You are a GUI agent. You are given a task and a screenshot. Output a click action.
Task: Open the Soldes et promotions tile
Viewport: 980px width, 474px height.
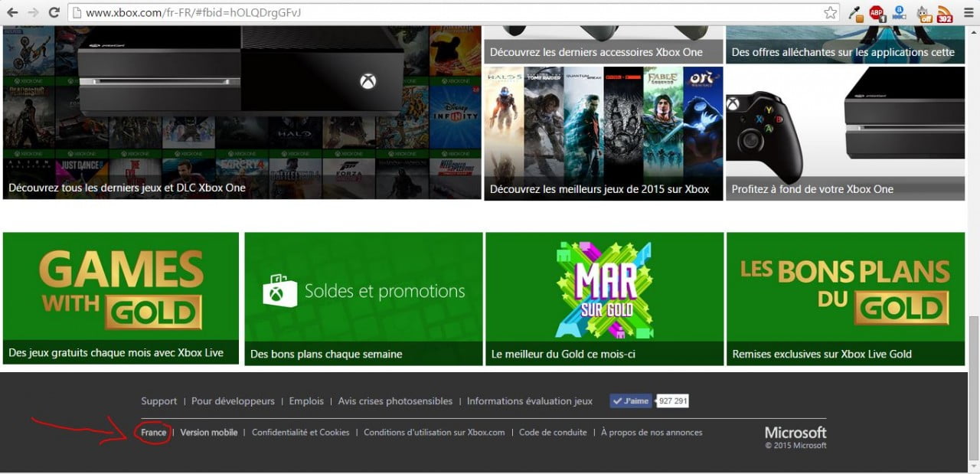[363, 299]
